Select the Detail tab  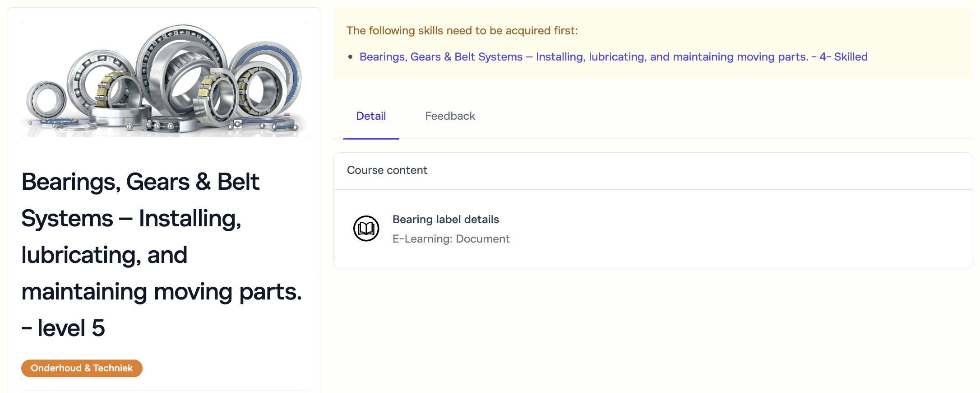[371, 116]
